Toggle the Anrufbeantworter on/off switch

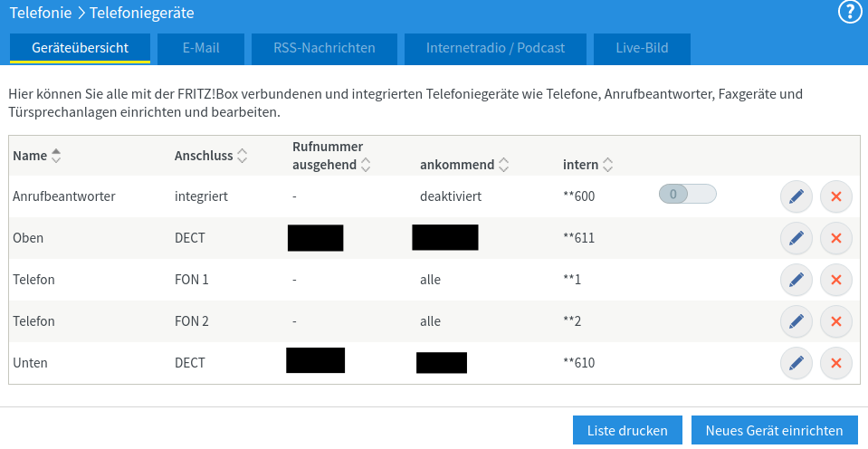coord(687,194)
